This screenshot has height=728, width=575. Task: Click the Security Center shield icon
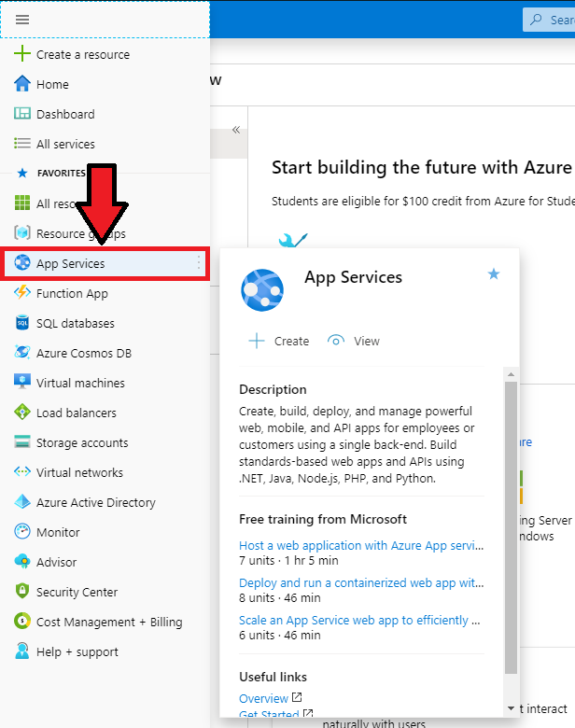click(21, 591)
